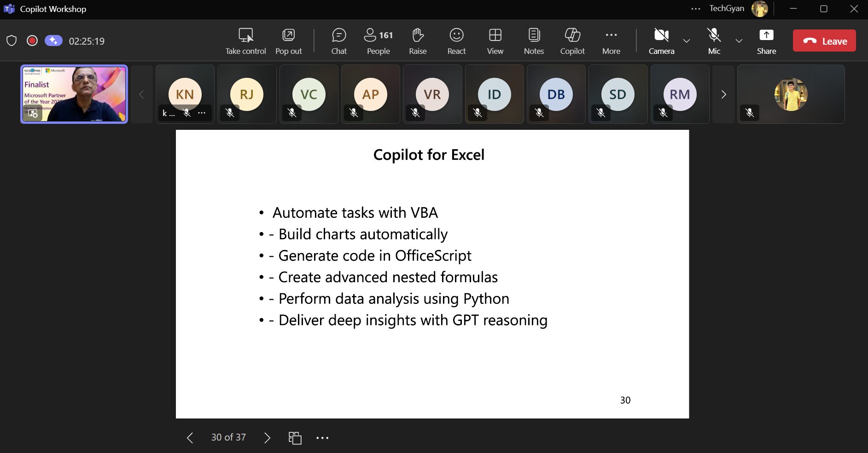Unmute the Mic
This screenshot has width=868, height=453.
tap(714, 41)
